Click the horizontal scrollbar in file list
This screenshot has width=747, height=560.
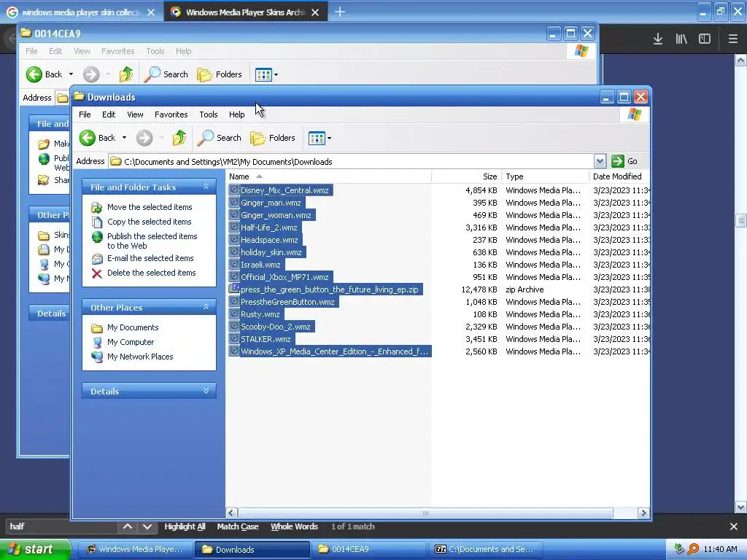425,513
